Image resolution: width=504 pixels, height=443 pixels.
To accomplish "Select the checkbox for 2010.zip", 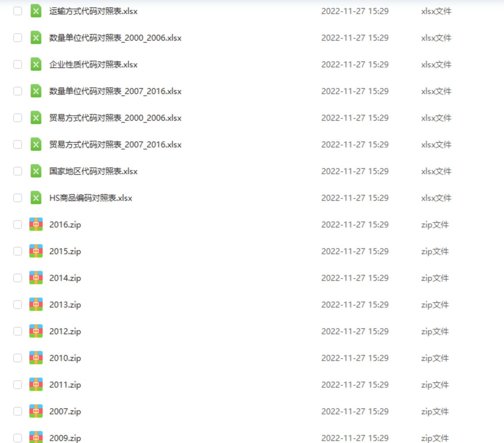I will 18,358.
